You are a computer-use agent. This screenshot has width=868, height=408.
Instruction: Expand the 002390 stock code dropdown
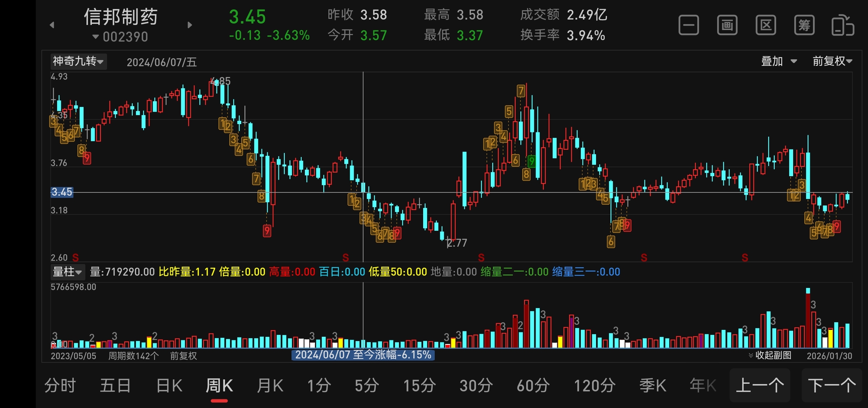pos(120,37)
